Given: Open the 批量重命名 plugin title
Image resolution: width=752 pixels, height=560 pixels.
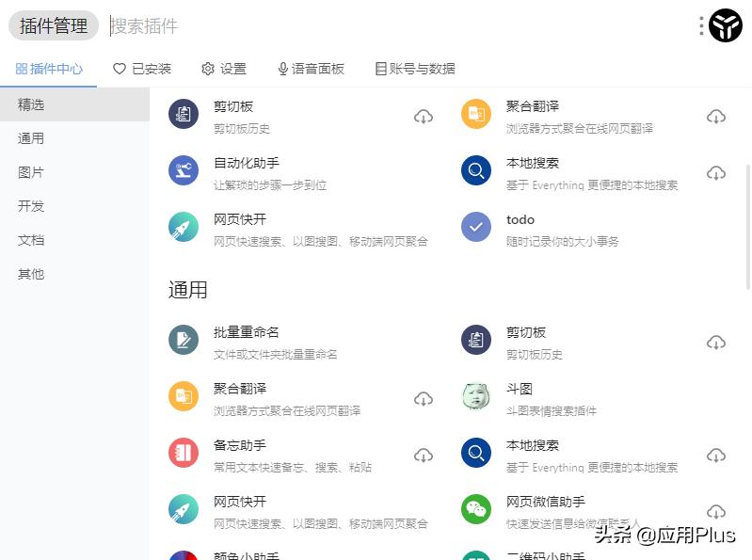Looking at the screenshot, I should (x=247, y=332).
